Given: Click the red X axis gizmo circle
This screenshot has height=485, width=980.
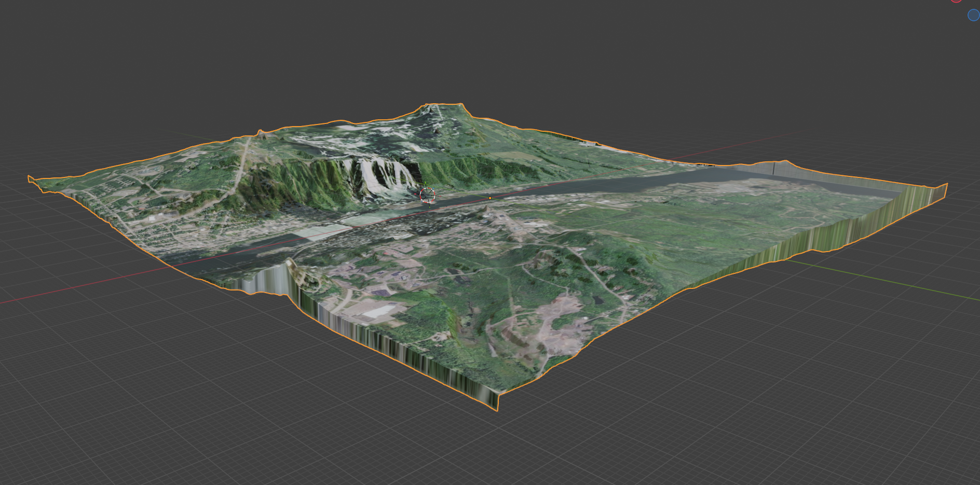Looking at the screenshot, I should coord(957,1).
